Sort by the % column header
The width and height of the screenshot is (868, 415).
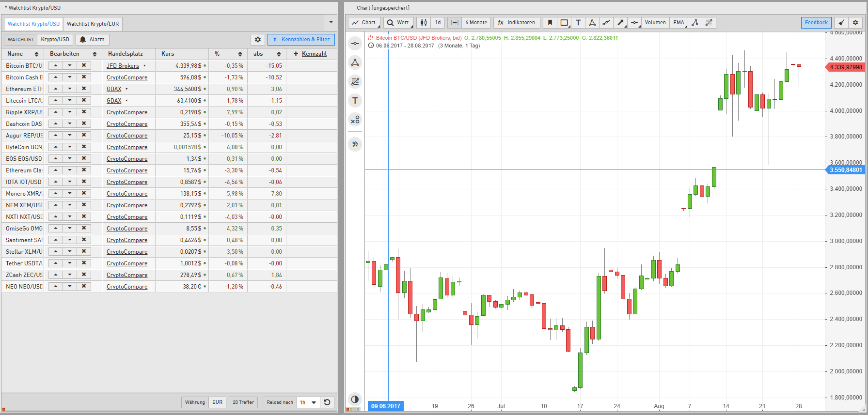coord(228,54)
